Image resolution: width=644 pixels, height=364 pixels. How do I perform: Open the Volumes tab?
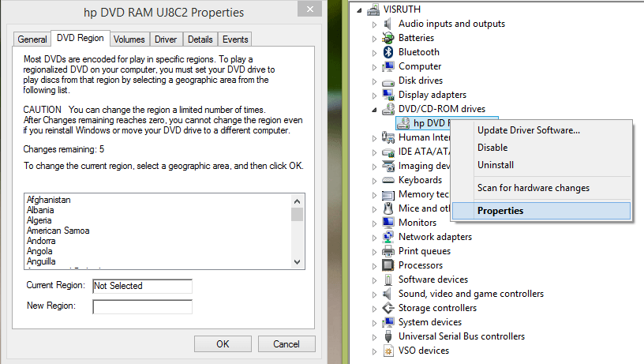(129, 39)
